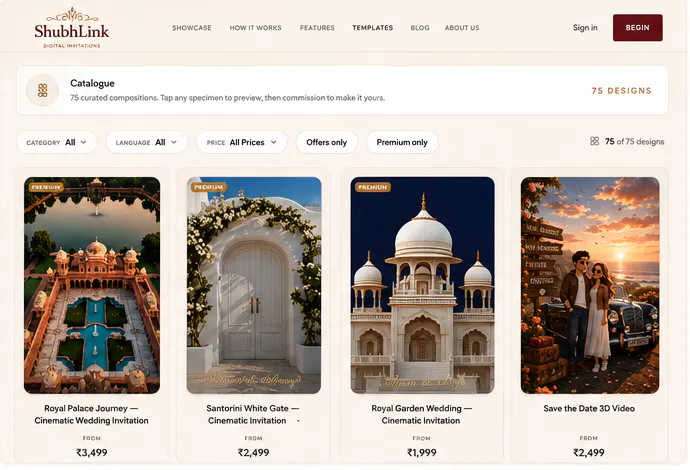
Task: Select the Templates nav item
Action: click(x=373, y=28)
